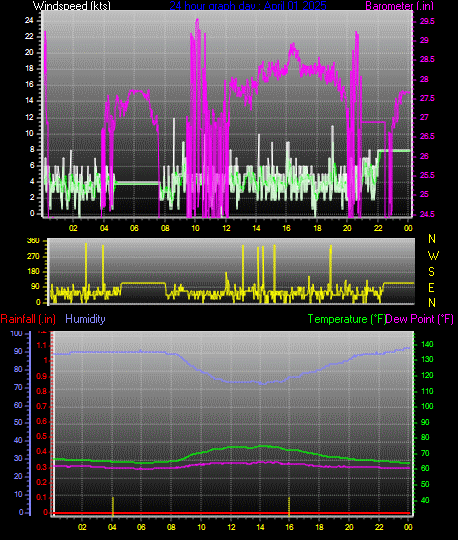Click the "Temperature (°F)" legend label

coord(346,319)
